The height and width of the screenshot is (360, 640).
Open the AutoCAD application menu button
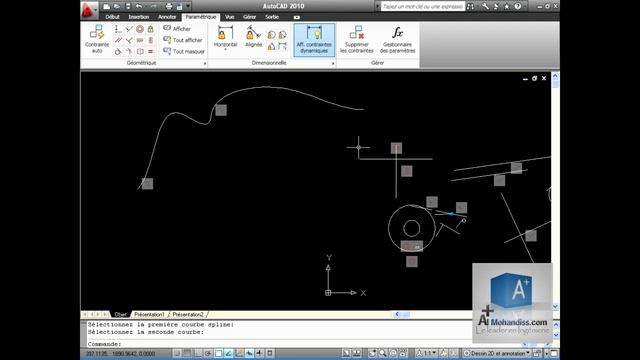pyautogui.click(x=89, y=10)
